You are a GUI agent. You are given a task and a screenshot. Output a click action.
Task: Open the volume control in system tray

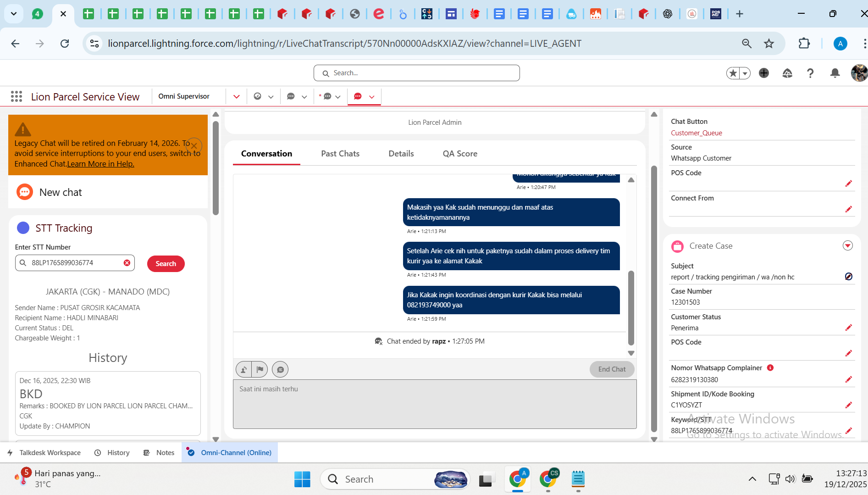click(790, 479)
